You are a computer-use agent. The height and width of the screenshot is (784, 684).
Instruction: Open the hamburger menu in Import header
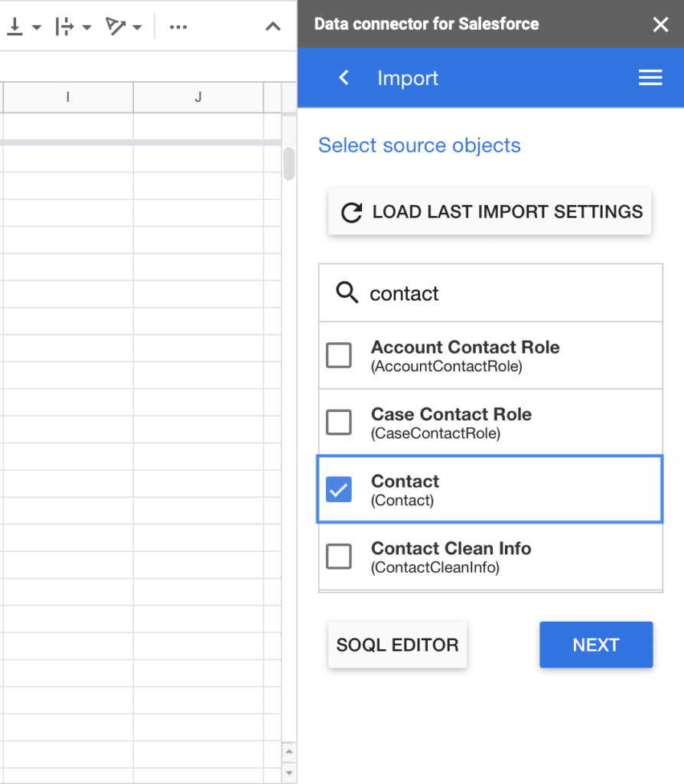coord(650,77)
